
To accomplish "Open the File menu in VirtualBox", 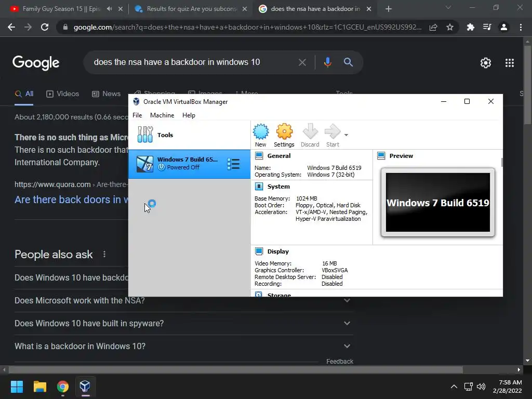I will [137, 115].
